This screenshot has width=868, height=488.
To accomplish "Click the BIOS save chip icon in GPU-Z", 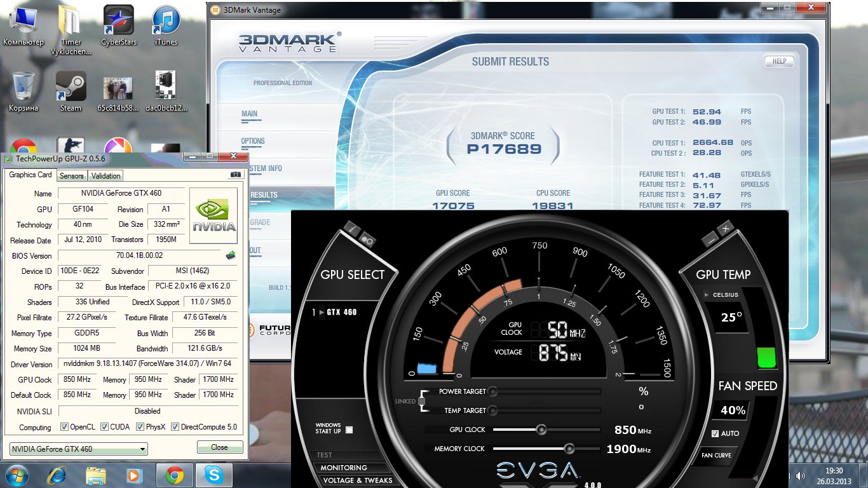I will 231,255.
